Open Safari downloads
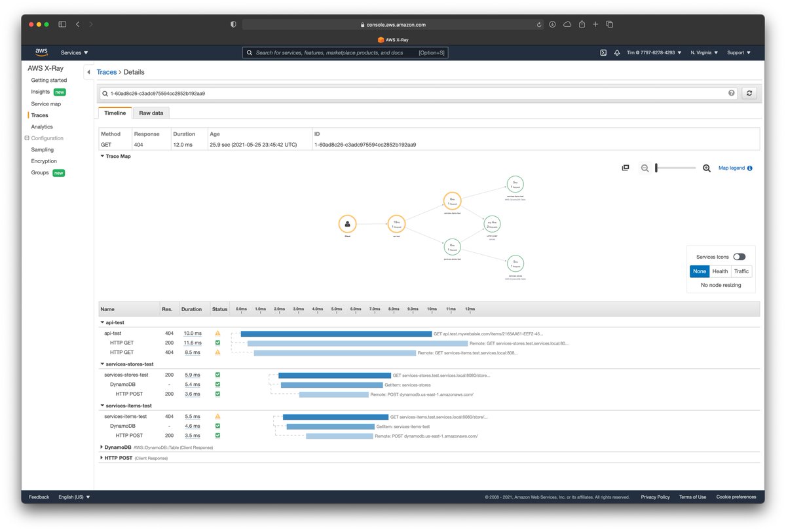 coord(552,24)
